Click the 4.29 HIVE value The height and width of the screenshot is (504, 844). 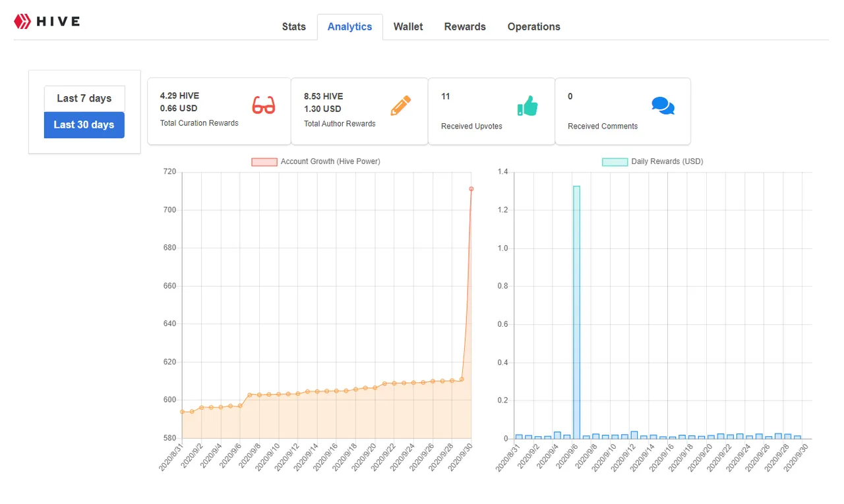pos(179,96)
